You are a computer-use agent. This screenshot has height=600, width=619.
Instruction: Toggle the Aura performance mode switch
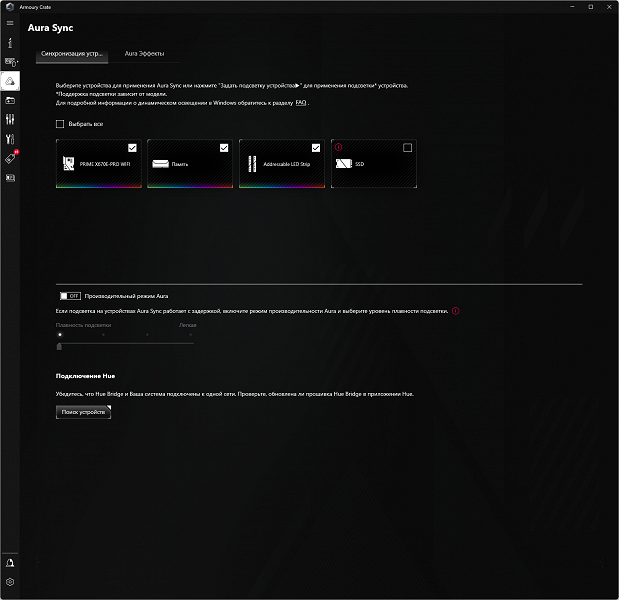(70, 296)
